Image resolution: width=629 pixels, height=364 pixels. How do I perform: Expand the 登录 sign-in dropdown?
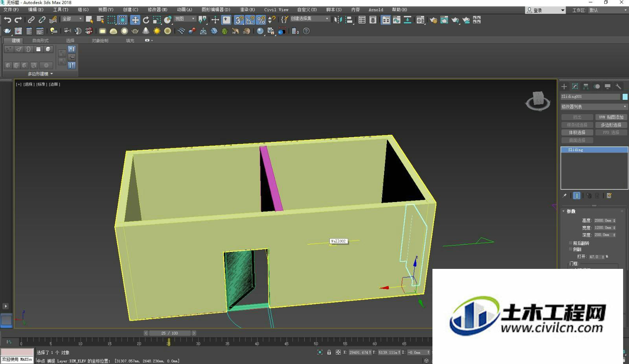tap(545, 10)
